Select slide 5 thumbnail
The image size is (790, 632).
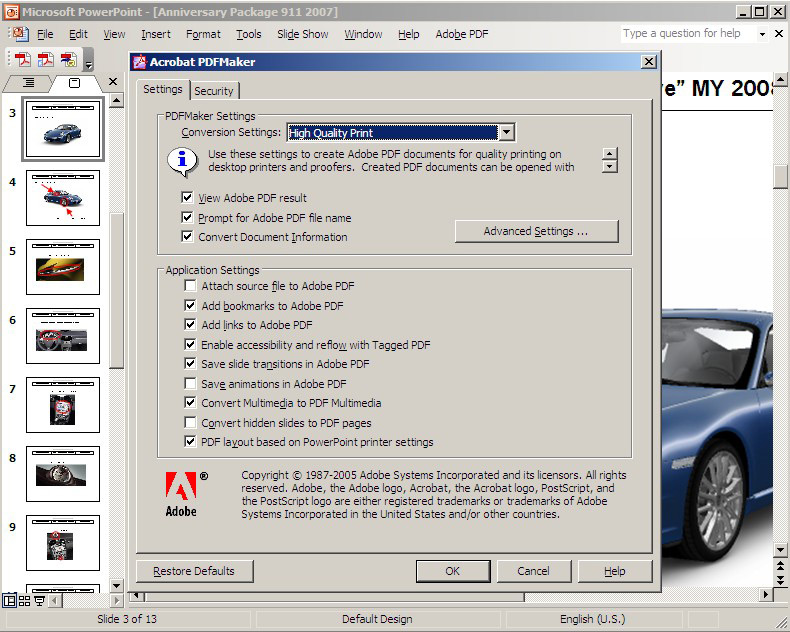(63, 267)
